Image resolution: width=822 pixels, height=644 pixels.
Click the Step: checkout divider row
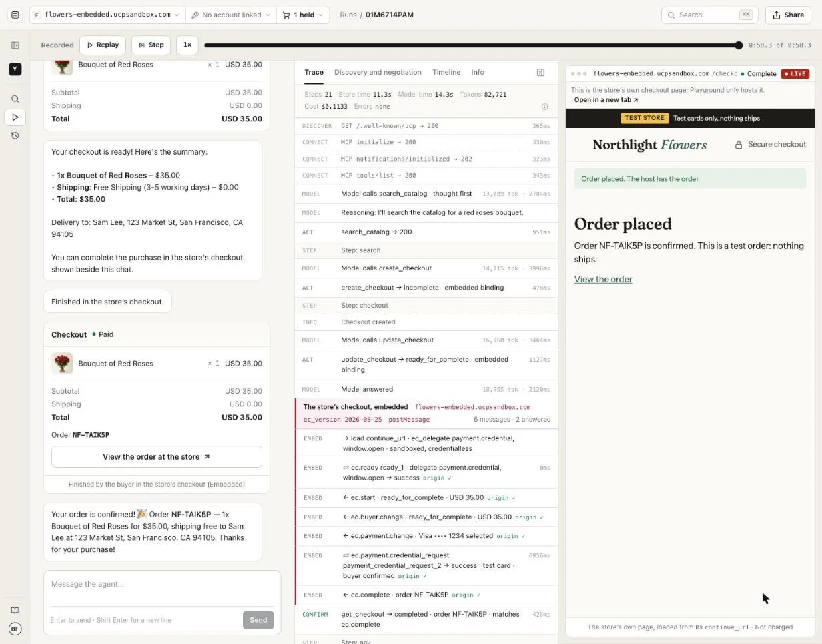point(426,306)
